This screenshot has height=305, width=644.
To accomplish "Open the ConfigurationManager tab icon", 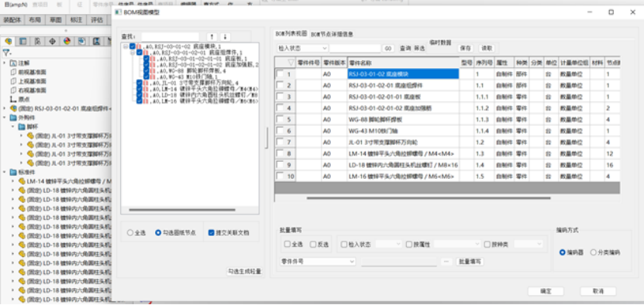I will pyautogui.click(x=37, y=41).
